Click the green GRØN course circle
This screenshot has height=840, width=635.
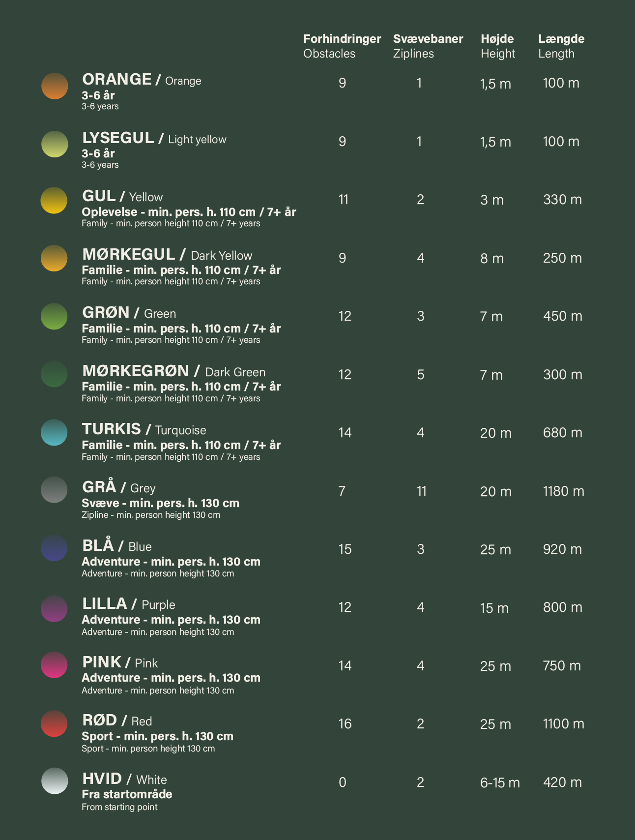pos(54,316)
